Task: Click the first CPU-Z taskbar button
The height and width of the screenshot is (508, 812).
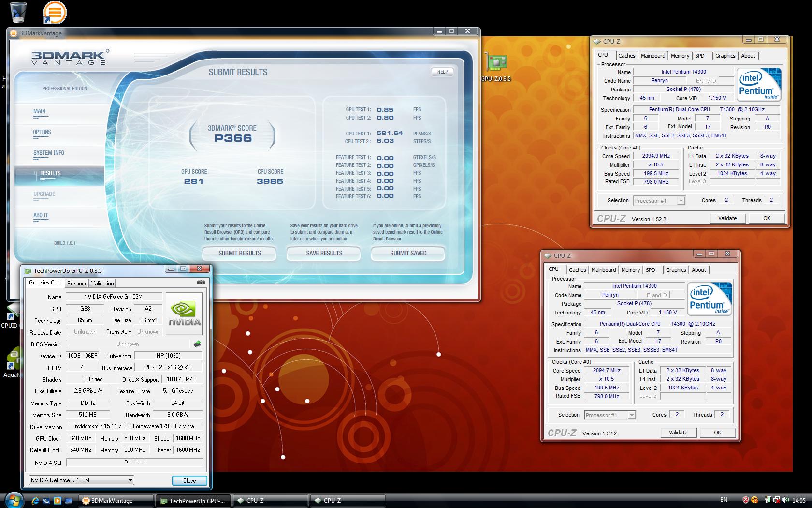Action: click(x=271, y=501)
